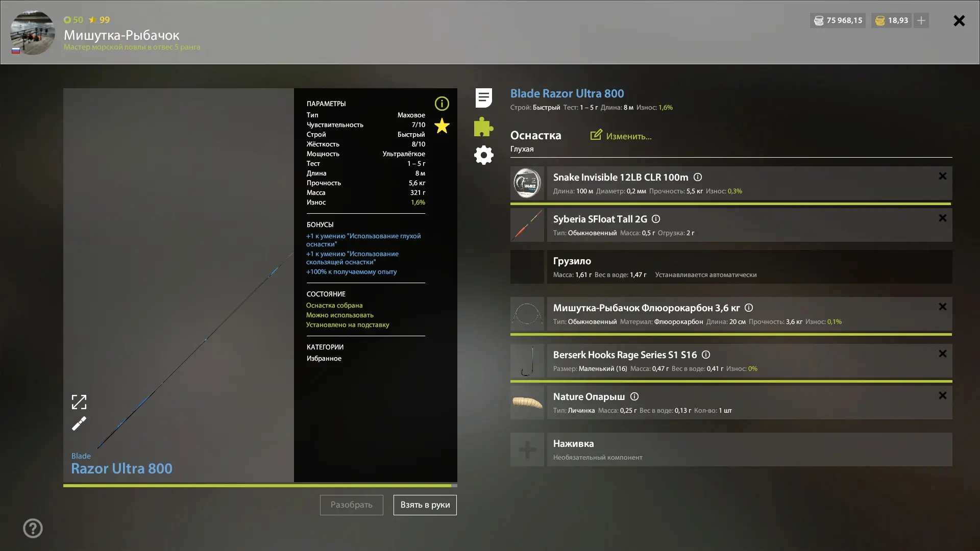Screen dimensions: 980x551
Task: Open the rod info circle icon
Action: point(442,104)
